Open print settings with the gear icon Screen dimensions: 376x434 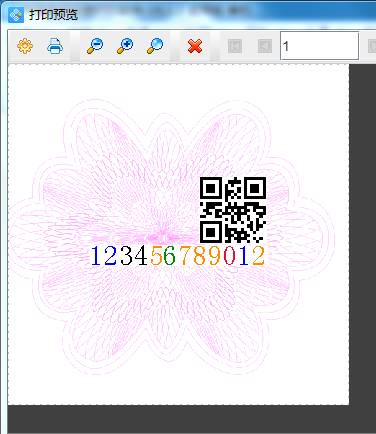click(25, 46)
